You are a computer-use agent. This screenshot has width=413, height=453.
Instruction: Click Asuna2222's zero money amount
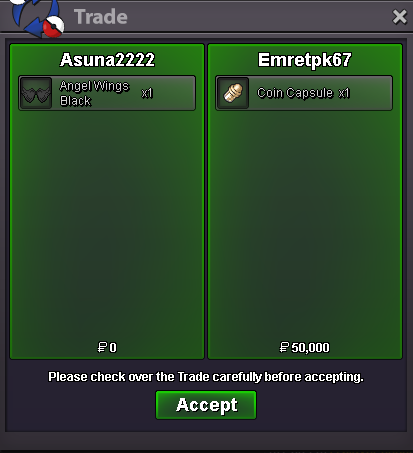tap(113, 348)
